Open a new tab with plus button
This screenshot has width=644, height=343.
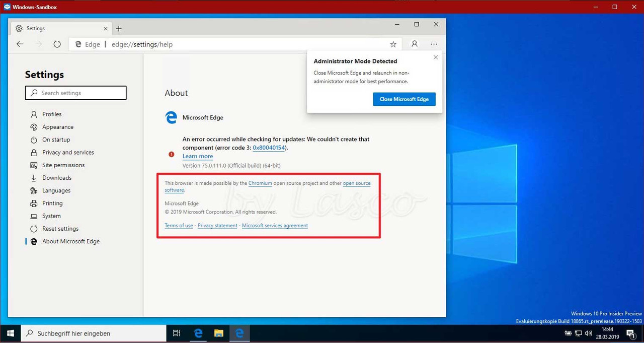(x=119, y=29)
